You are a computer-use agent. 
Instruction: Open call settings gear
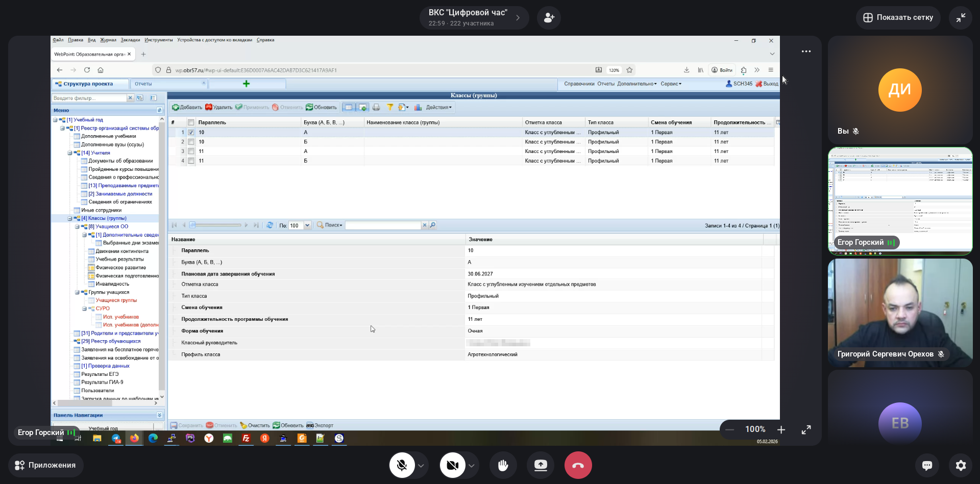(961, 465)
